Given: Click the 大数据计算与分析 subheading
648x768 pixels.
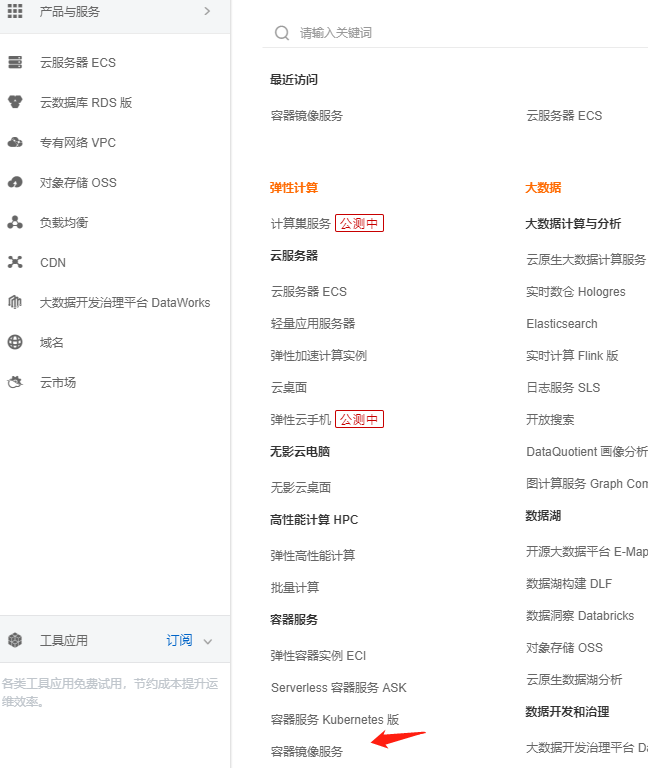Looking at the screenshot, I should [x=573, y=224].
